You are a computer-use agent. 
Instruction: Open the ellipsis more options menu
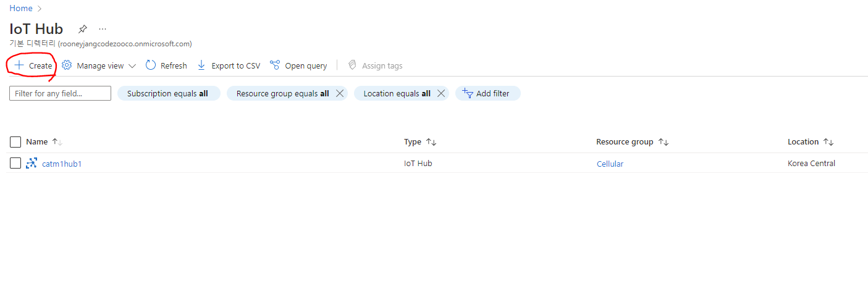[x=103, y=29]
